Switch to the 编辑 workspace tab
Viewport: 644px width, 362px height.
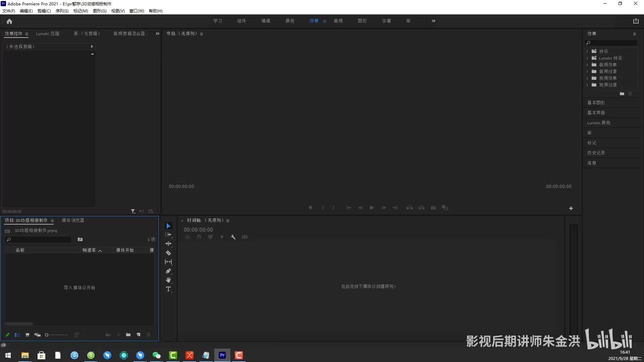(266, 21)
